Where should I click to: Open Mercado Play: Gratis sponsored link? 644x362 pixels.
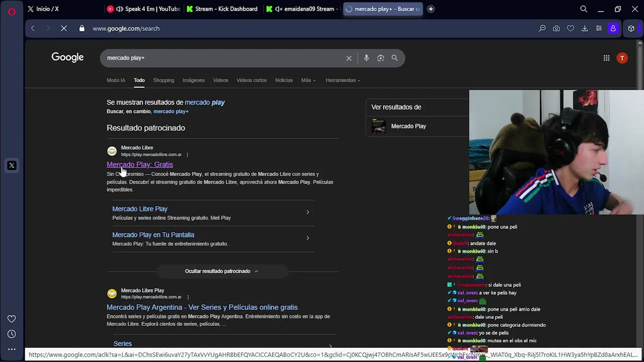click(140, 165)
